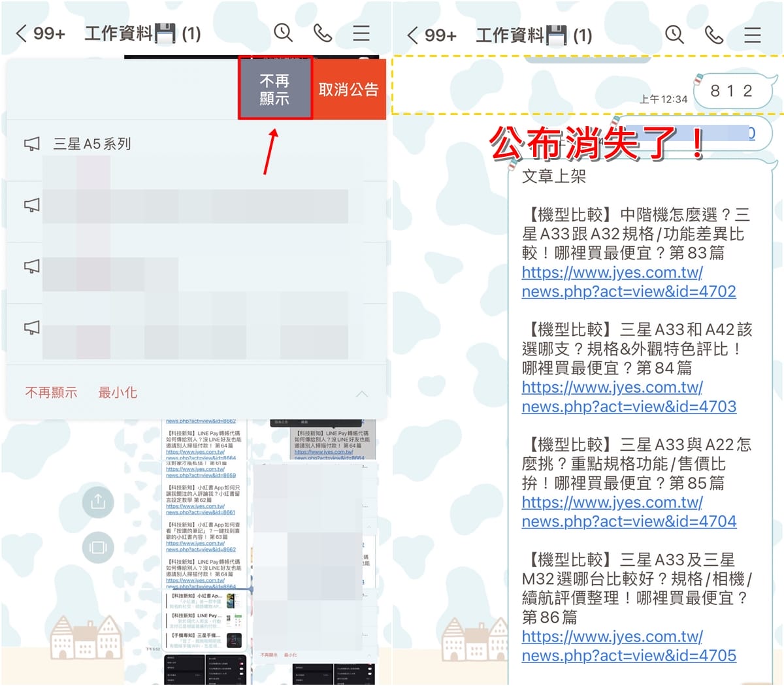This screenshot has width=784, height=686.
Task: Tap the 第83篇 article title about A33跟A32
Action: click(x=637, y=233)
